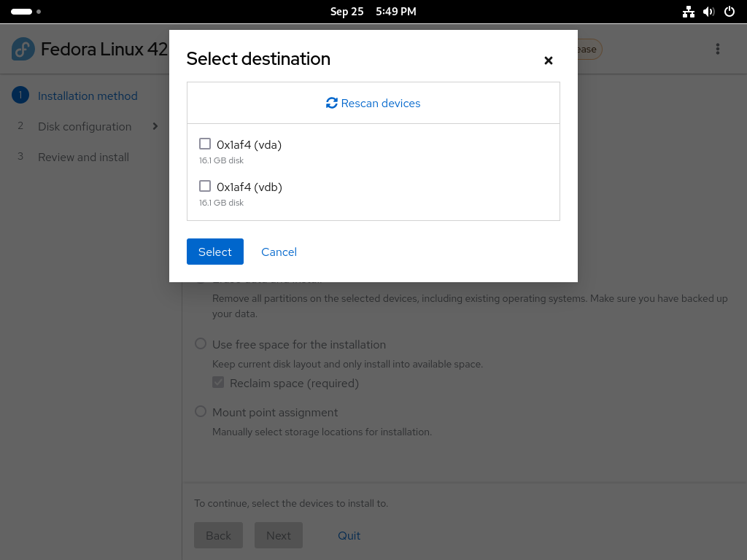Click the Rescan devices refresh icon
The height and width of the screenshot is (560, 747).
(x=332, y=103)
